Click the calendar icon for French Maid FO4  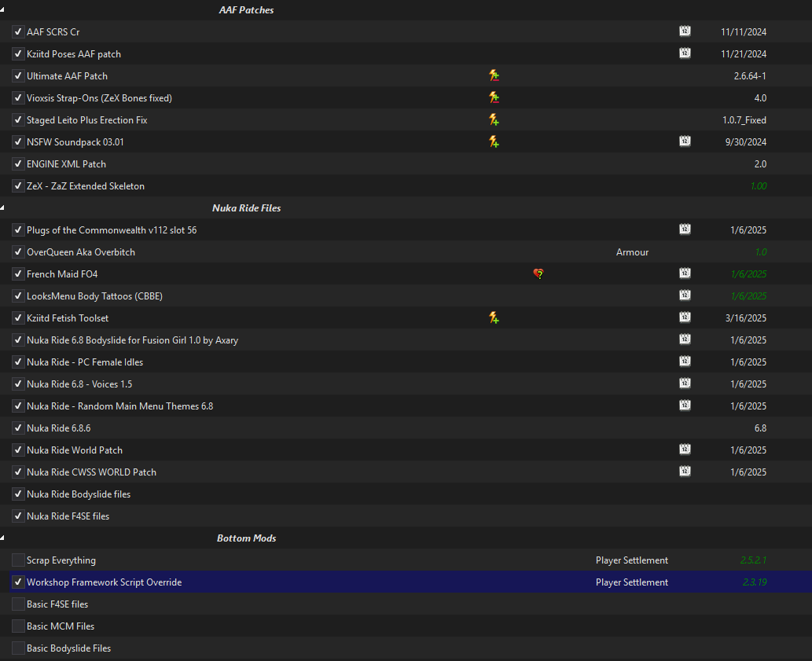(685, 273)
